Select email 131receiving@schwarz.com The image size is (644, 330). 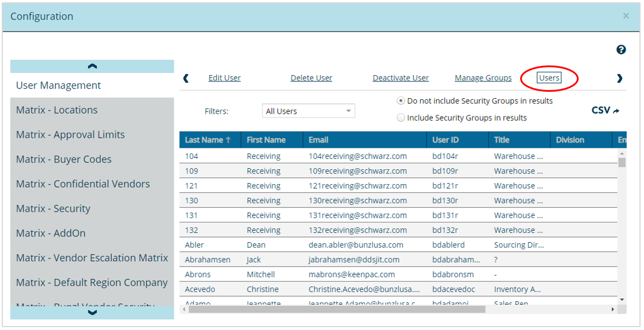coord(358,215)
